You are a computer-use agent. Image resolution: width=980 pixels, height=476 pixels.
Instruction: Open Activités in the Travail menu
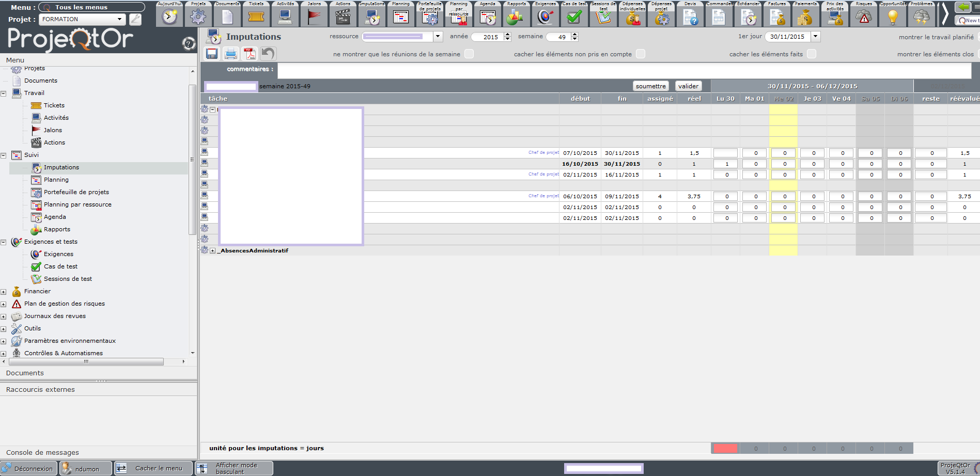56,118
